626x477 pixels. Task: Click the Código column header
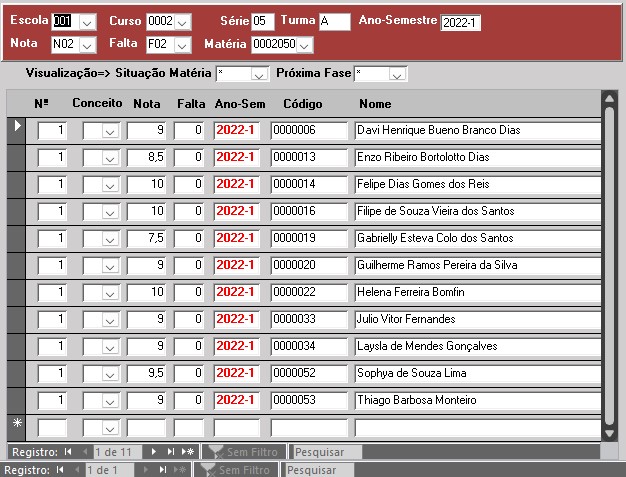tap(303, 104)
